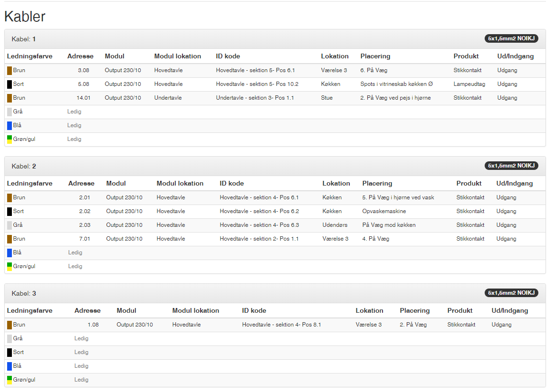The width and height of the screenshot is (555, 392).
Task: Click the Ledig link for Sort in Kabel 3
Action: (81, 352)
